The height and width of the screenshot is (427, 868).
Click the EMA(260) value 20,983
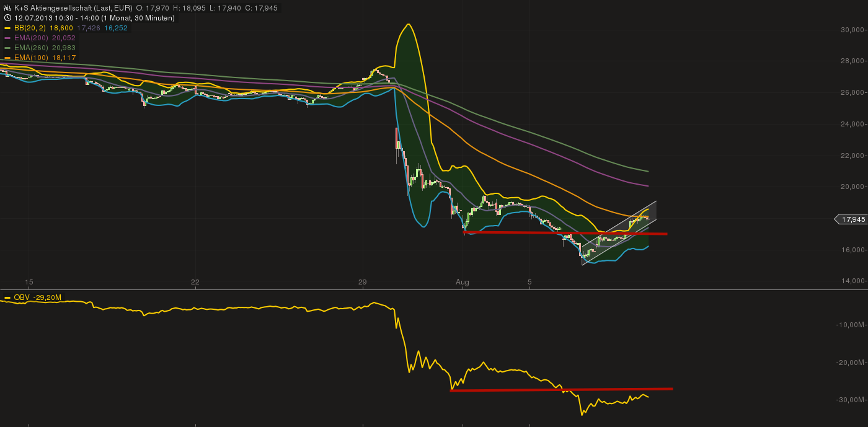point(63,48)
